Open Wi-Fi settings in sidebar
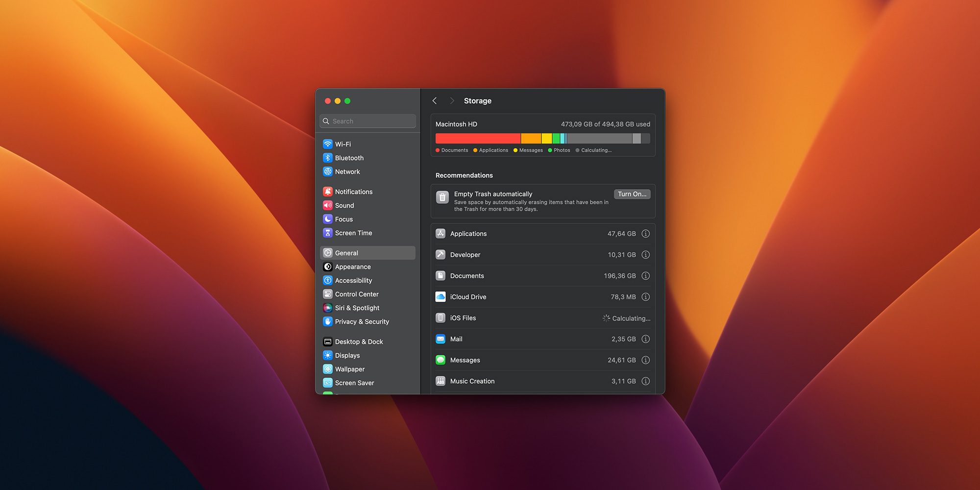The height and width of the screenshot is (490, 980). click(343, 144)
